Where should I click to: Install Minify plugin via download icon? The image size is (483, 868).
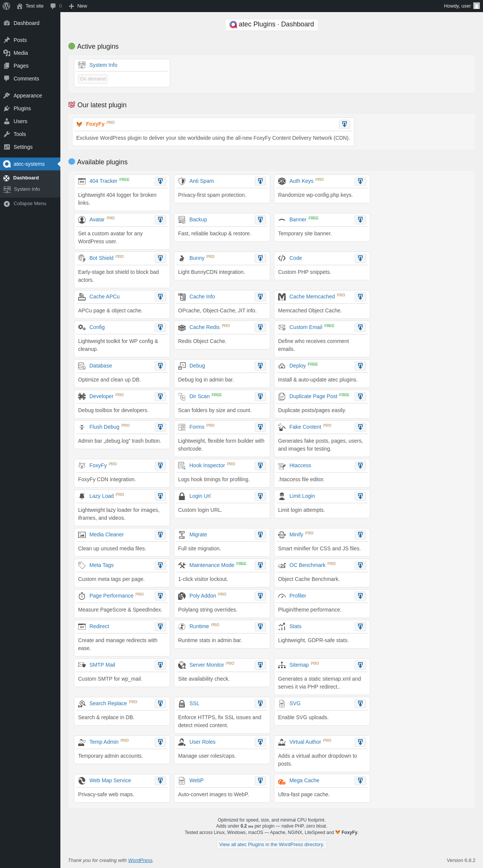click(x=360, y=535)
